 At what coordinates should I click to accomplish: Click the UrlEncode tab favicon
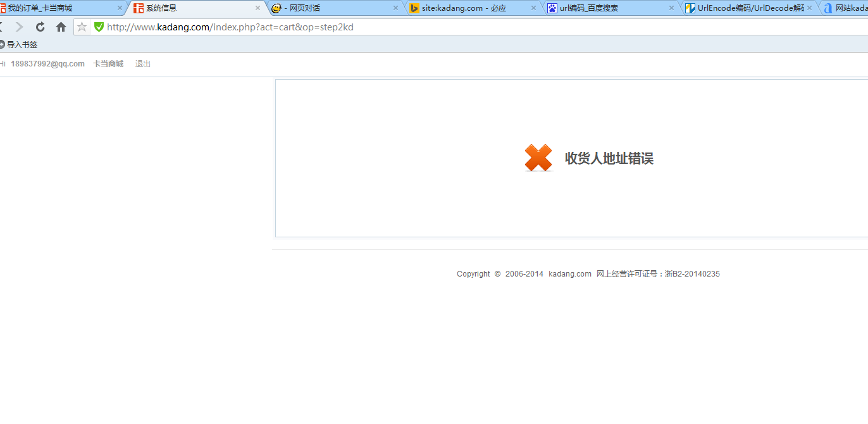(690, 8)
